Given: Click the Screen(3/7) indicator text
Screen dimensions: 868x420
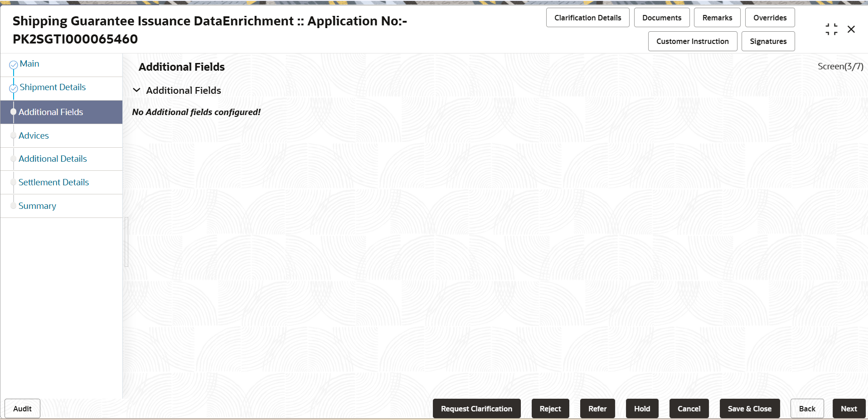Looking at the screenshot, I should [x=840, y=67].
